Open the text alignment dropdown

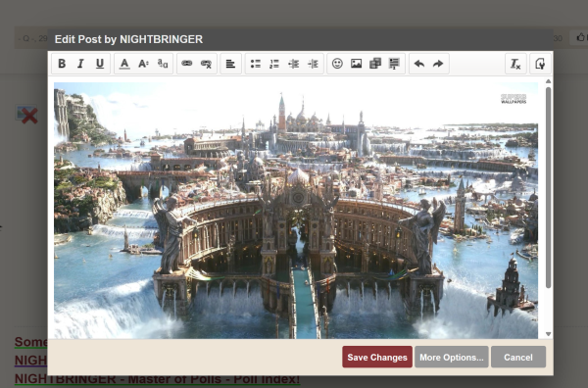pyautogui.click(x=230, y=64)
